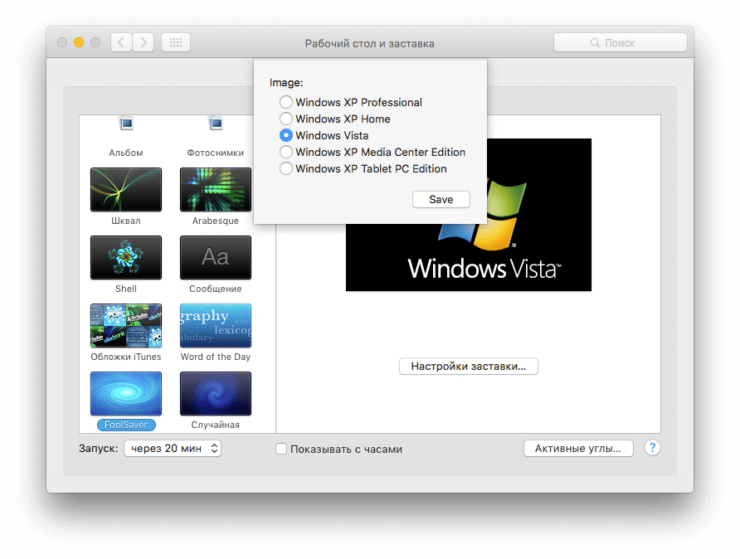740x559 pixels.
Task: Click the yellow minimize window button
Action: (x=79, y=42)
